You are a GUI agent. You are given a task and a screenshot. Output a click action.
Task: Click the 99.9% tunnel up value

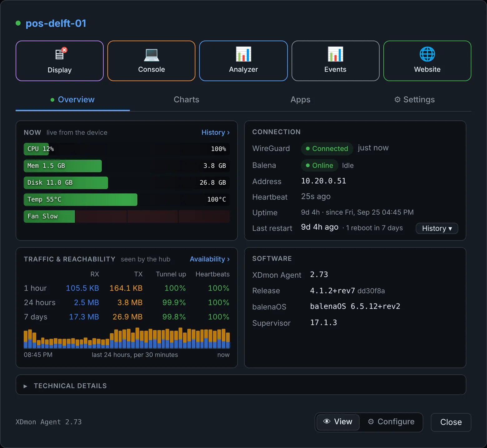coord(174,303)
